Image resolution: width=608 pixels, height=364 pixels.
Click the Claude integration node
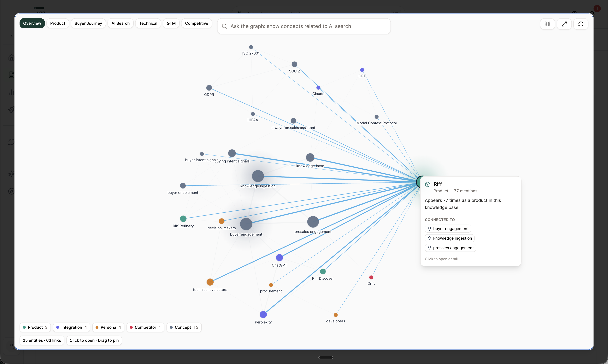pyautogui.click(x=318, y=87)
